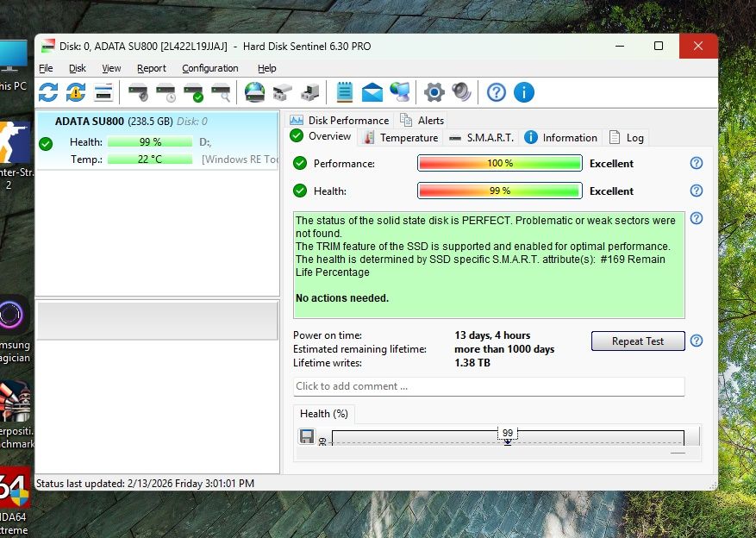Open the blue notepad report icon

click(344, 92)
